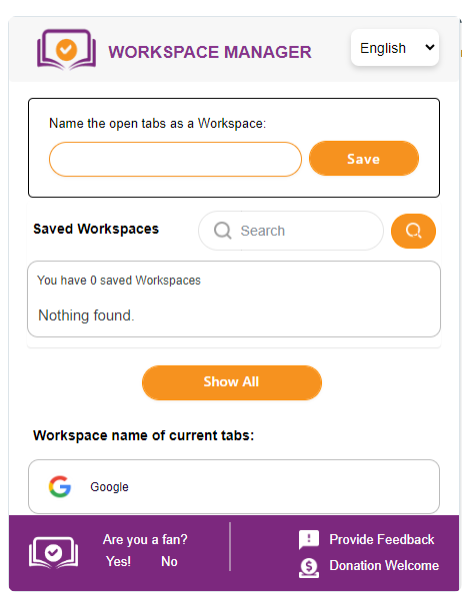The height and width of the screenshot is (608, 470).
Task: Answer Yes! to Are you a fan
Action: click(x=119, y=561)
